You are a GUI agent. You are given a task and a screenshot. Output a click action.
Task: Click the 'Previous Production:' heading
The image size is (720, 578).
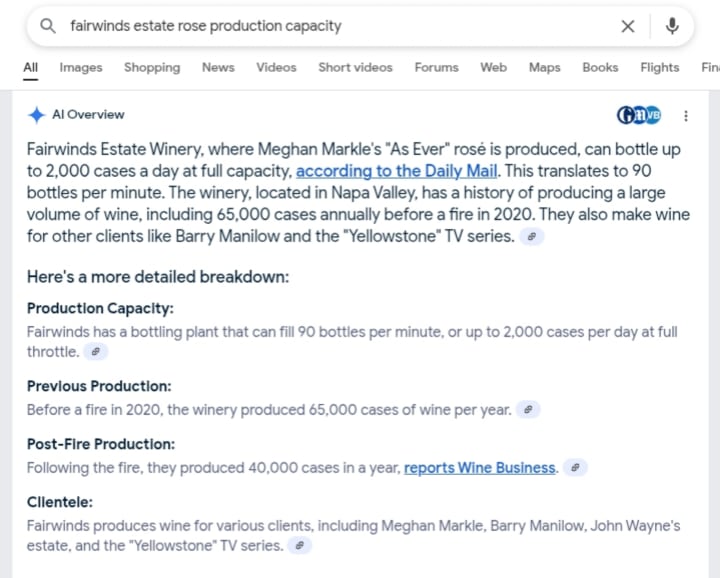point(99,386)
